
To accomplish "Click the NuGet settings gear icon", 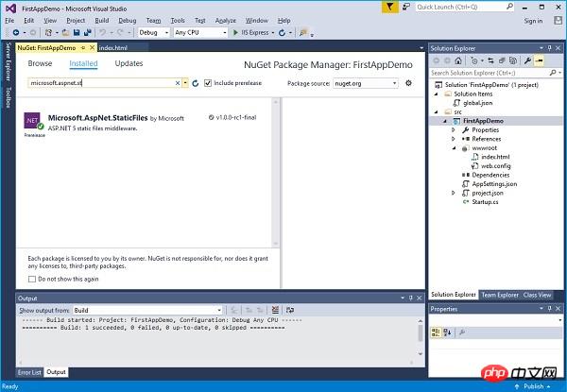I will coord(408,83).
